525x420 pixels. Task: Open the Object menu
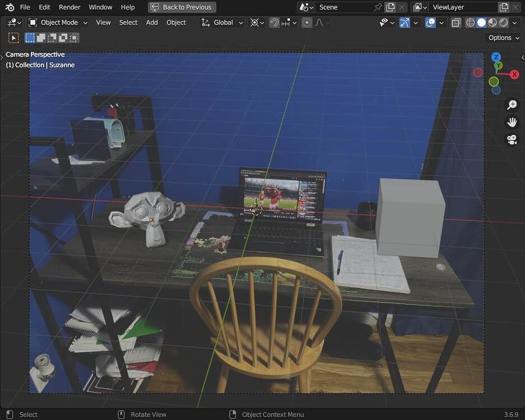pyautogui.click(x=176, y=22)
